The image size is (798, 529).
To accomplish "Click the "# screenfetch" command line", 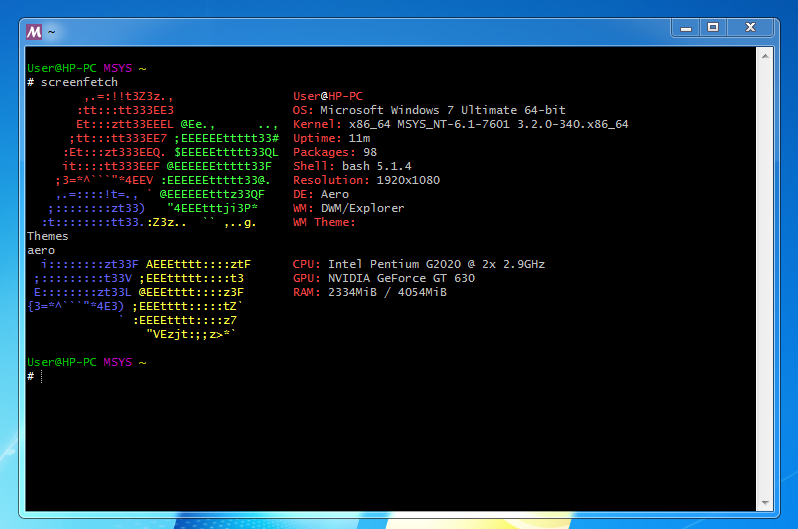I will click(73, 82).
